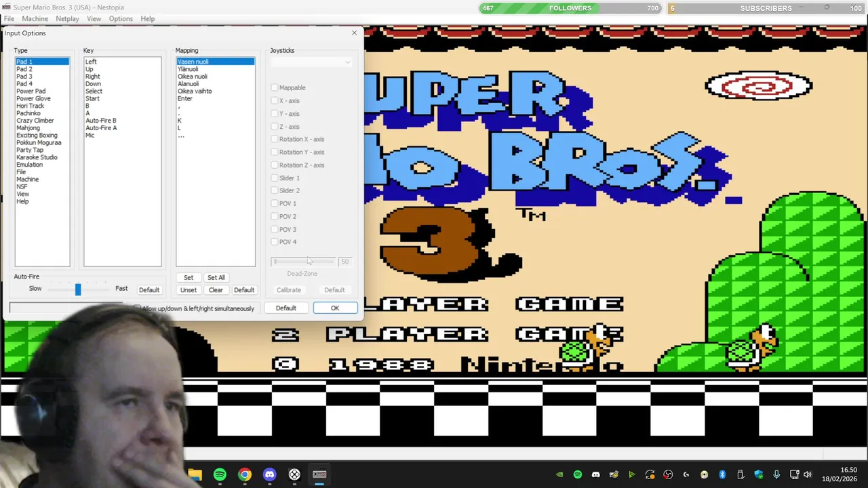Open File Explorer from the taskbar
The image size is (868, 488).
[195, 474]
